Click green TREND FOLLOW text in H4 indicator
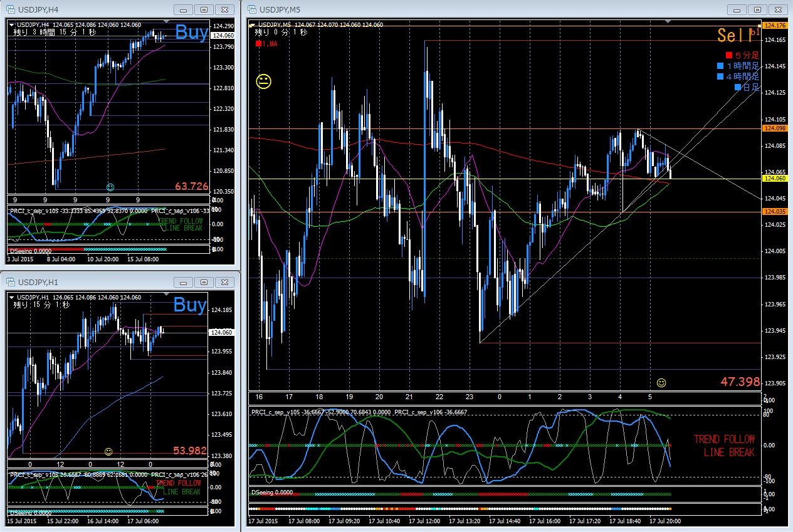The width and height of the screenshot is (793, 532). point(181,221)
